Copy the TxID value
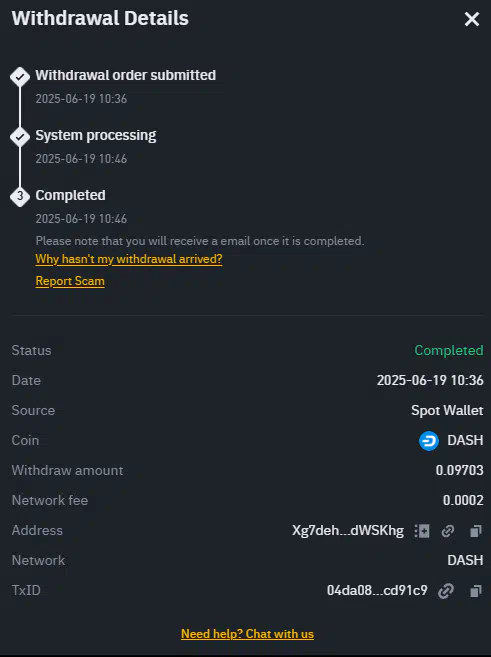Image resolution: width=491 pixels, height=657 pixels. click(x=475, y=591)
